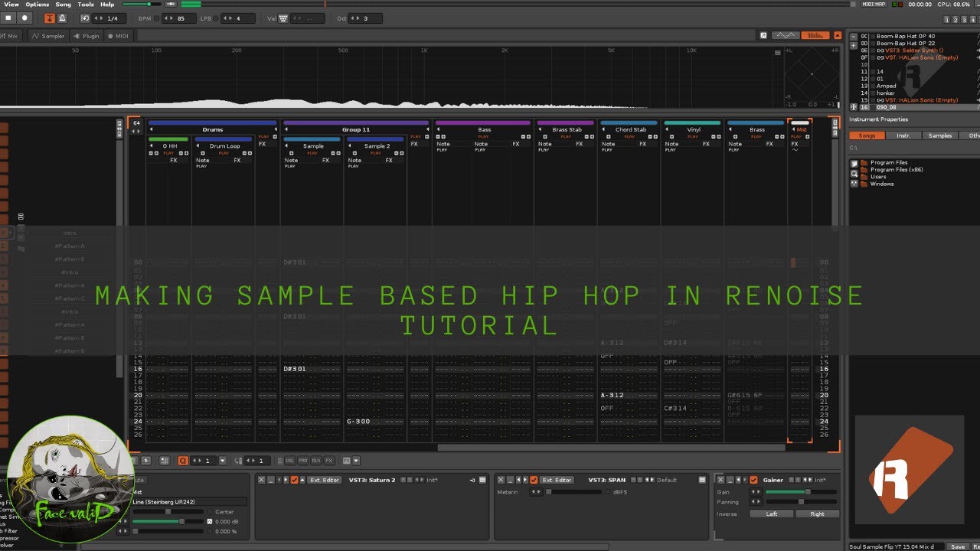
Task: Collapse the Brass Stab track arrow
Action: coord(541,129)
